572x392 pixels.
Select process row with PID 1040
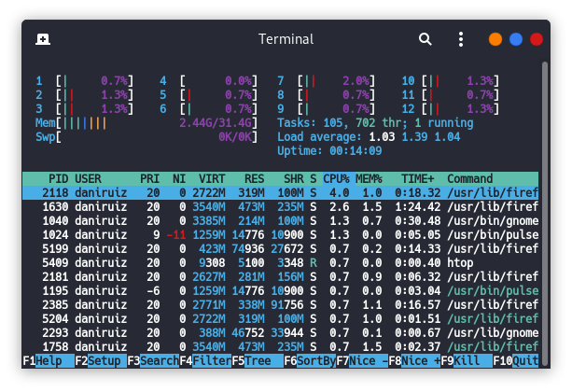280,221
